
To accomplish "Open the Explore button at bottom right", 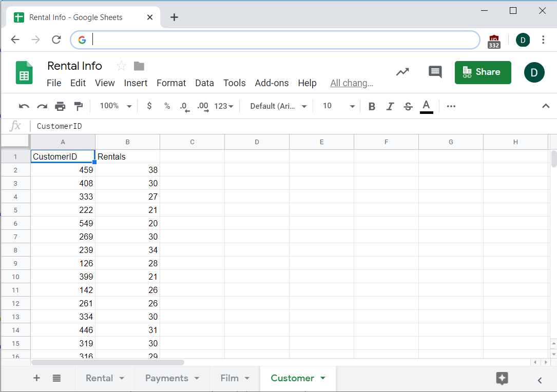I will coord(502,379).
